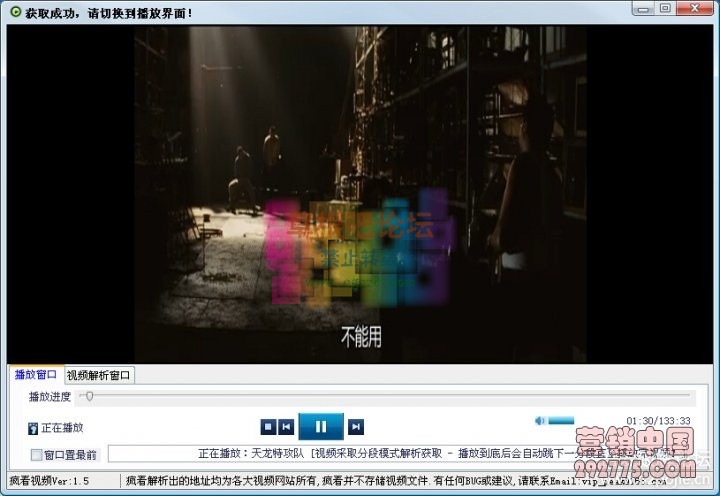The image size is (720, 496).
Task: Click the video playback area
Action: point(358,190)
